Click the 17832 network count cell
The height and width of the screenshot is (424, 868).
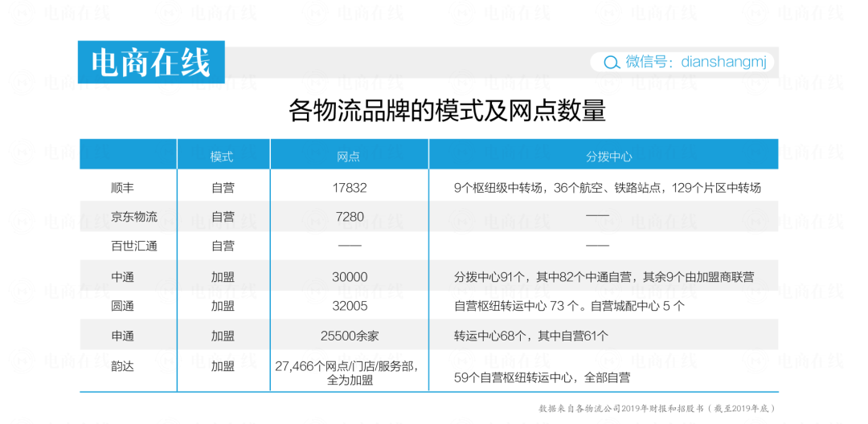click(350, 188)
